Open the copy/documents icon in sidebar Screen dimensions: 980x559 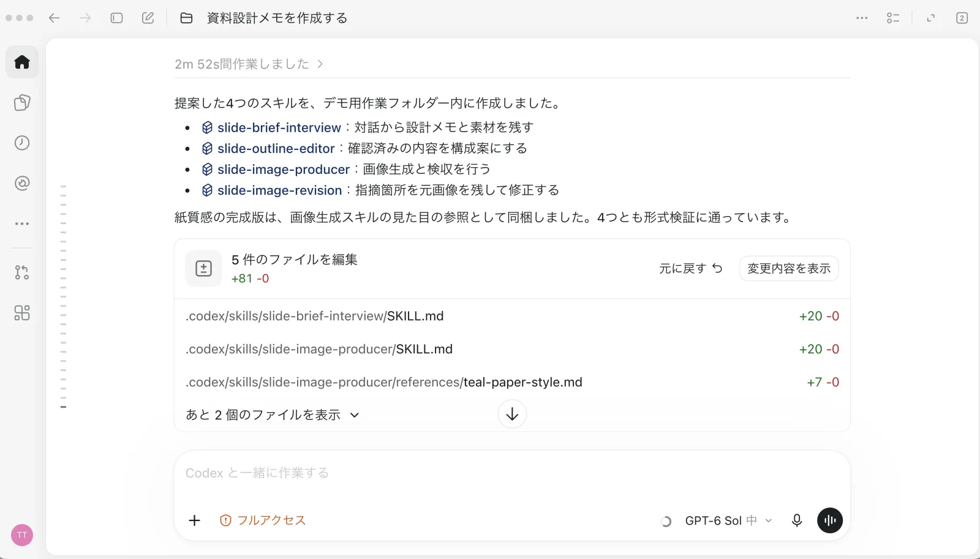22,102
